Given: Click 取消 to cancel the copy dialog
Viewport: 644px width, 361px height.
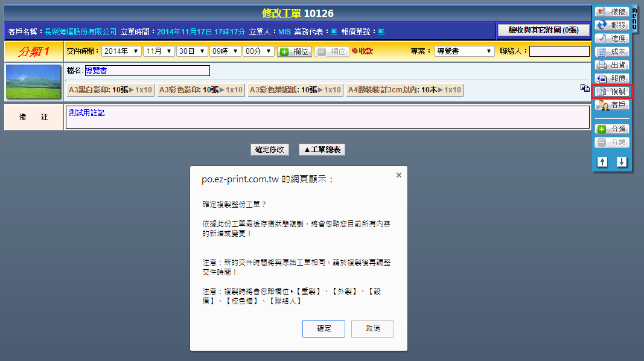Looking at the screenshot, I should pos(372,328).
